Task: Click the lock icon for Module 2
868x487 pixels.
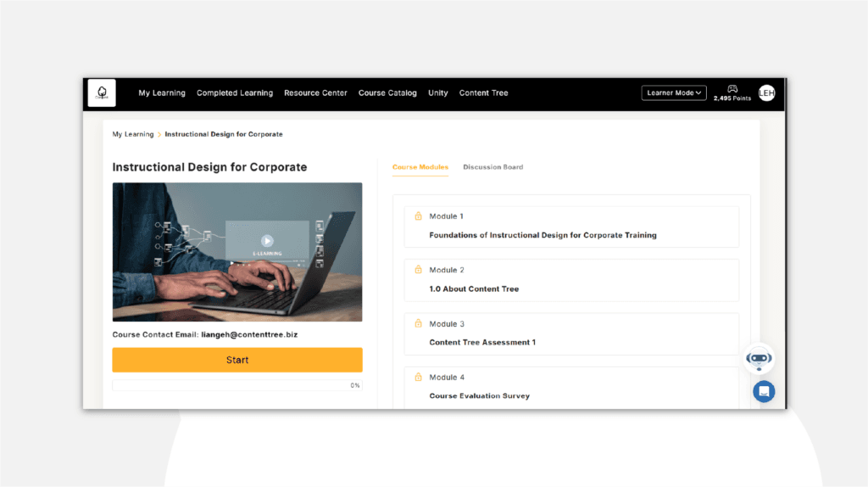Action: (x=419, y=270)
